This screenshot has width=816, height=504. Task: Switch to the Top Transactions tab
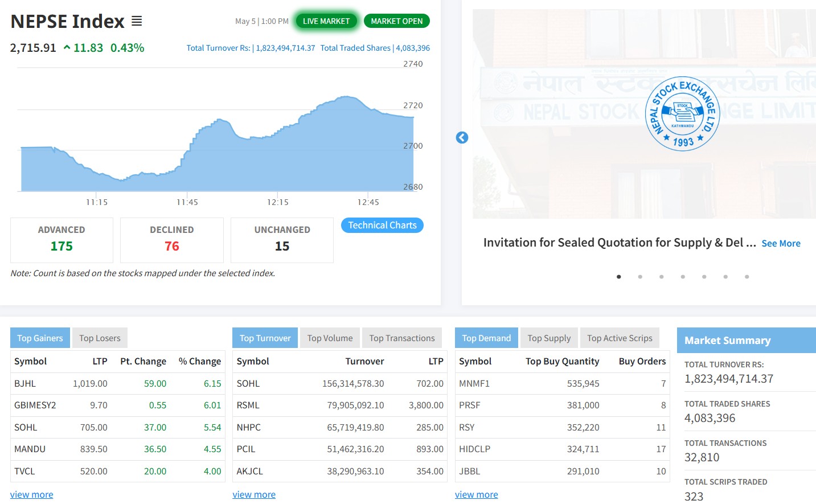(402, 338)
